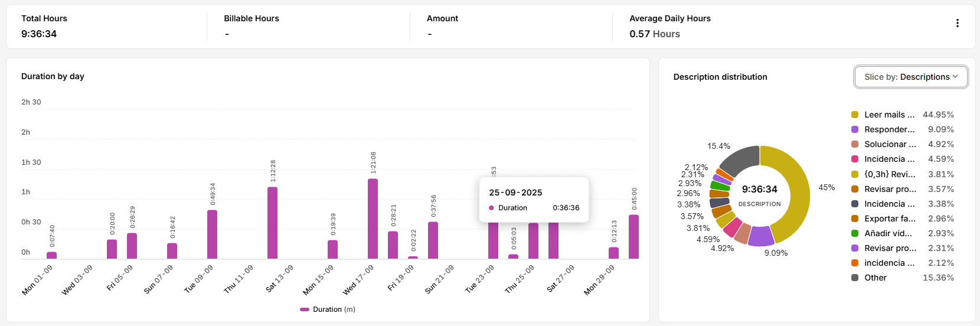Toggle the Other legend entry
Image resolution: width=980 pixels, height=326 pixels.
[x=875, y=278]
